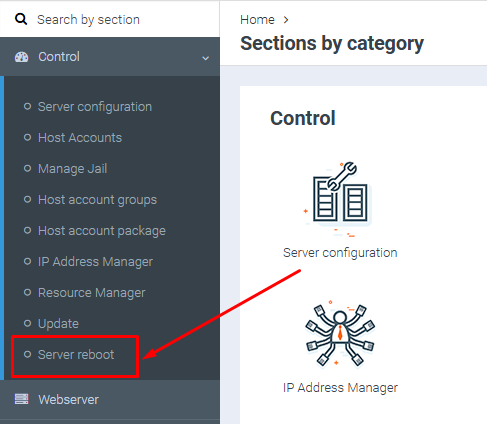Open the Server configuration label link
This screenshot has width=487, height=424.
tap(340, 253)
